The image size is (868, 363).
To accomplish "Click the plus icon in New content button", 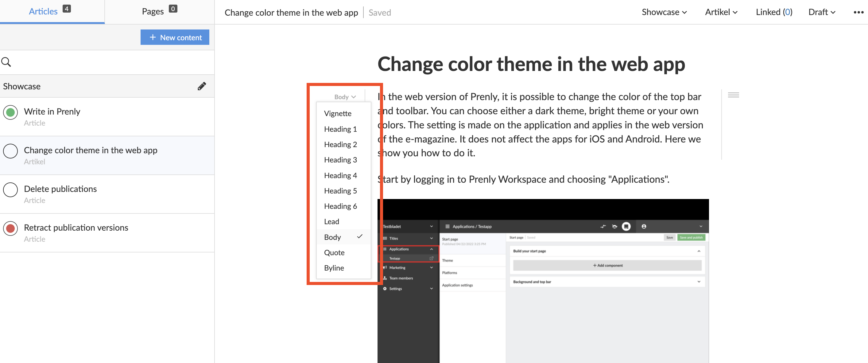I will click(x=153, y=37).
